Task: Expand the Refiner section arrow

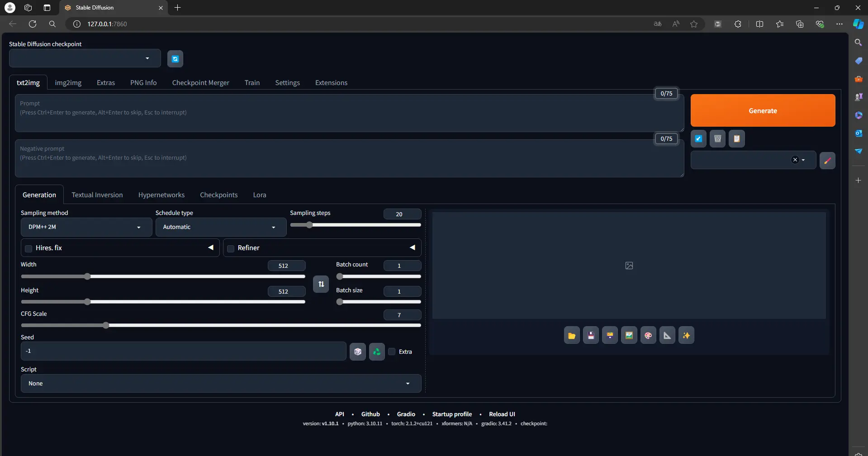Action: coord(413,248)
